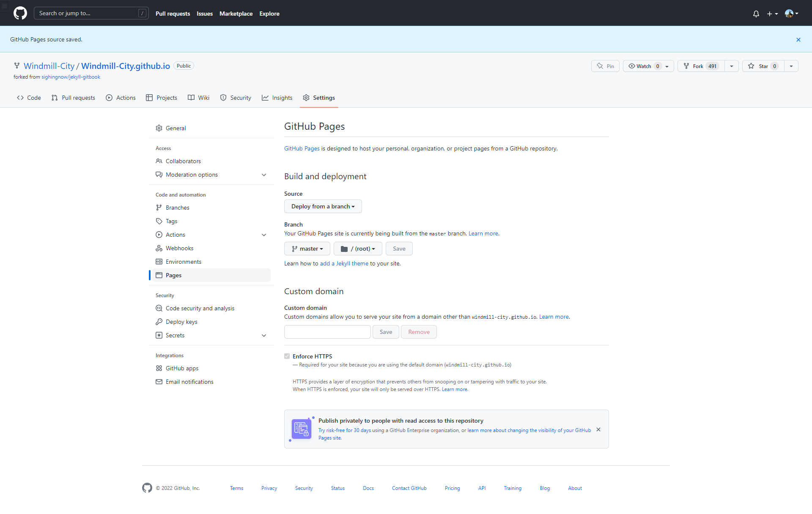
Task: Click Save button for branch settings
Action: point(399,249)
